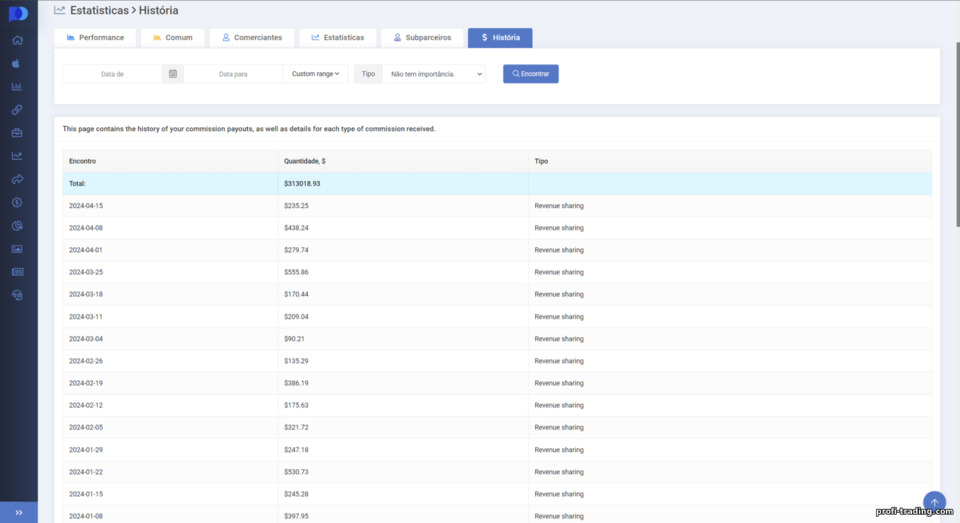This screenshot has height=523, width=960.
Task: Click the date 2024-03-18
Action: (86, 294)
